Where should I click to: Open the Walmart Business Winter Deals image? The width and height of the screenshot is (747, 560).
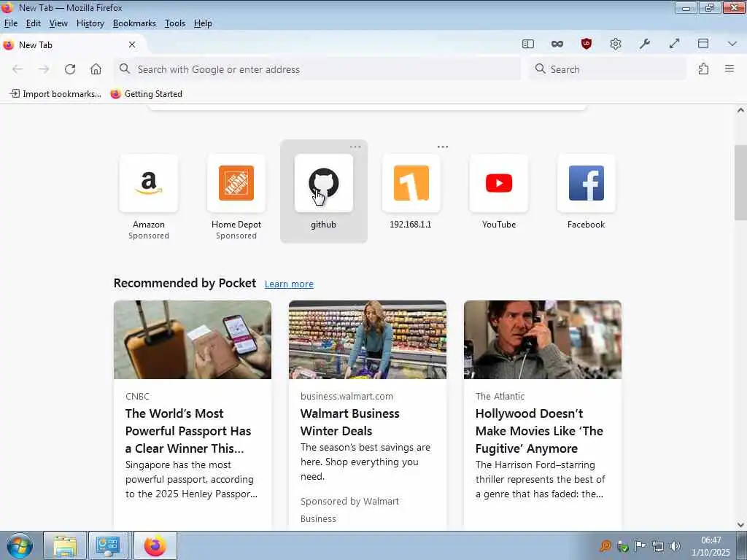tap(368, 340)
